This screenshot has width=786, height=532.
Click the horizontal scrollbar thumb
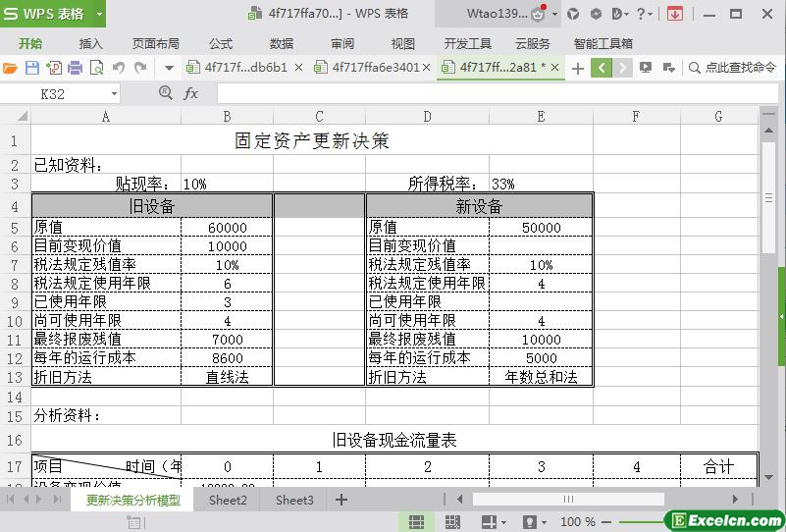568,499
